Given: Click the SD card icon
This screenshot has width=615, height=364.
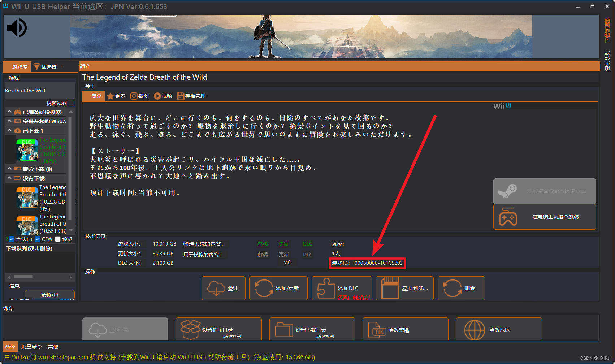Looking at the screenshot, I should [390, 288].
